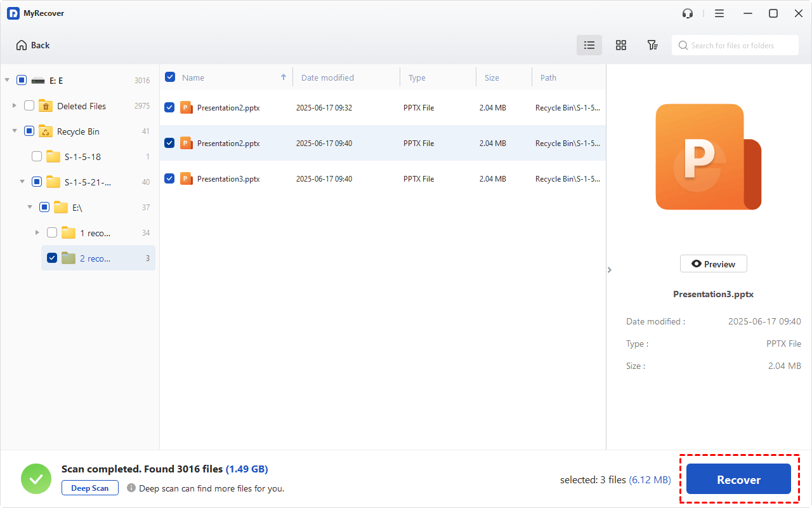812x508 pixels.
Task: Click PowerPoint icon of Presentation2 09:32 row
Action: coord(186,108)
